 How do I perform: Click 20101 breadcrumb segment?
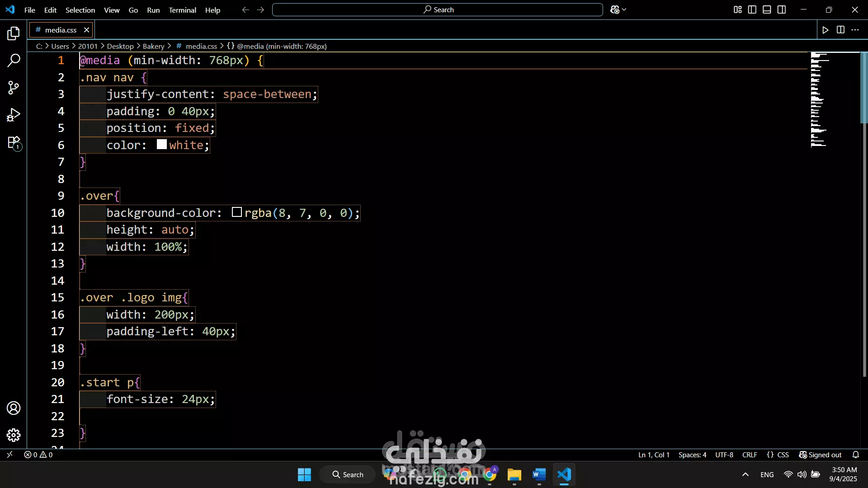click(88, 46)
